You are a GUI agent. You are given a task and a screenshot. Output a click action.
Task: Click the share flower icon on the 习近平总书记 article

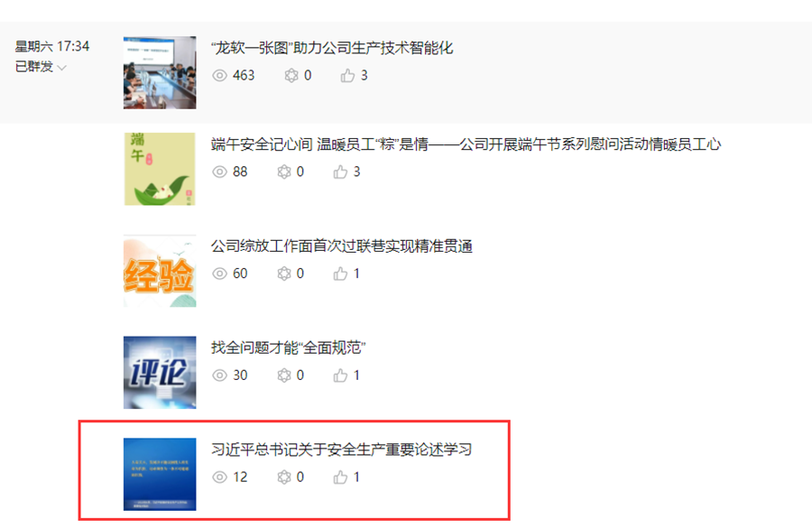point(284,477)
